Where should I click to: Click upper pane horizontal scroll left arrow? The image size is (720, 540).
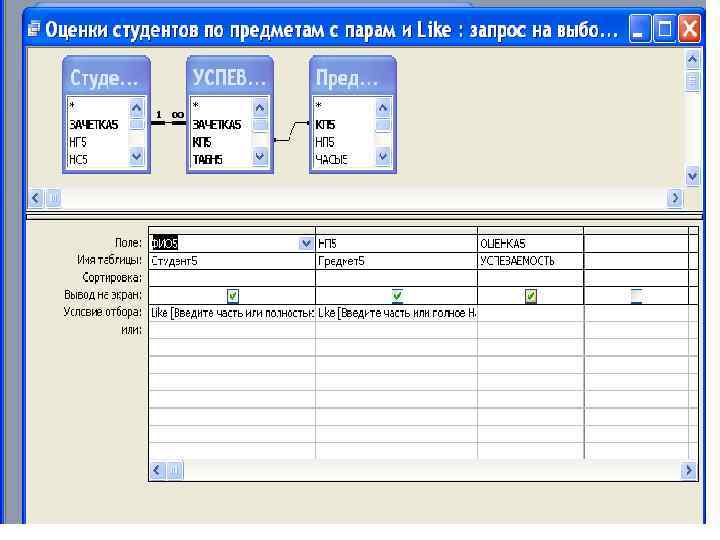[36, 198]
